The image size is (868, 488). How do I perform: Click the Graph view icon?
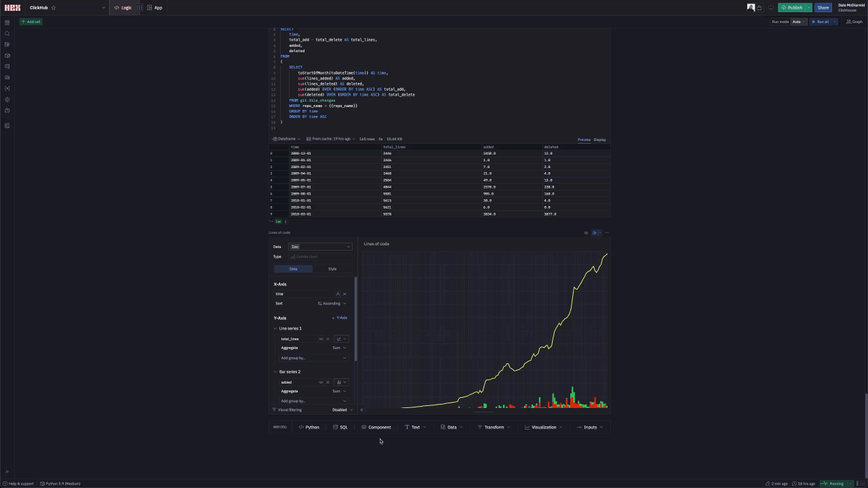[854, 22]
